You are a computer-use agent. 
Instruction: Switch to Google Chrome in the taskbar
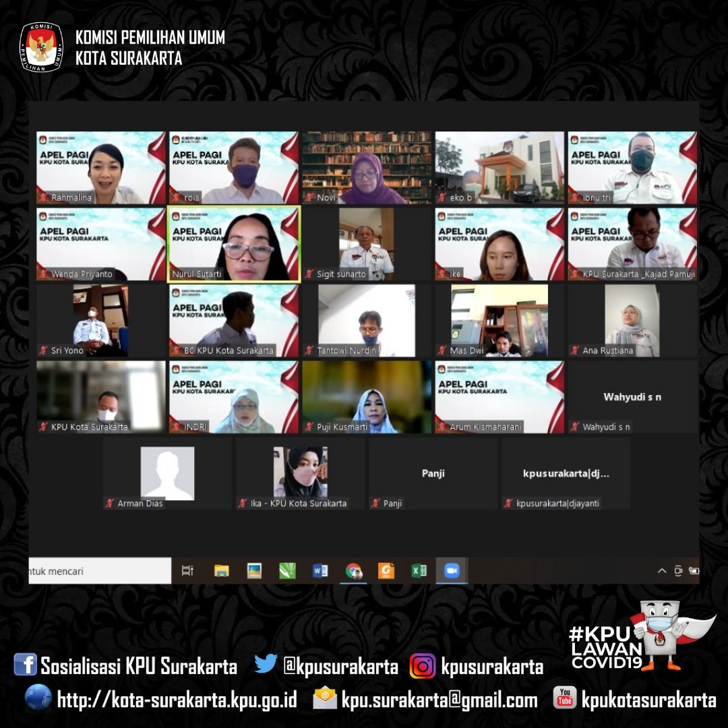353,571
